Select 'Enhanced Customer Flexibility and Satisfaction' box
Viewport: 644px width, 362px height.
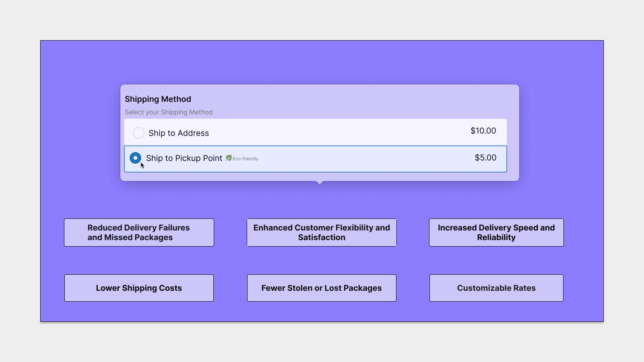[322, 232]
